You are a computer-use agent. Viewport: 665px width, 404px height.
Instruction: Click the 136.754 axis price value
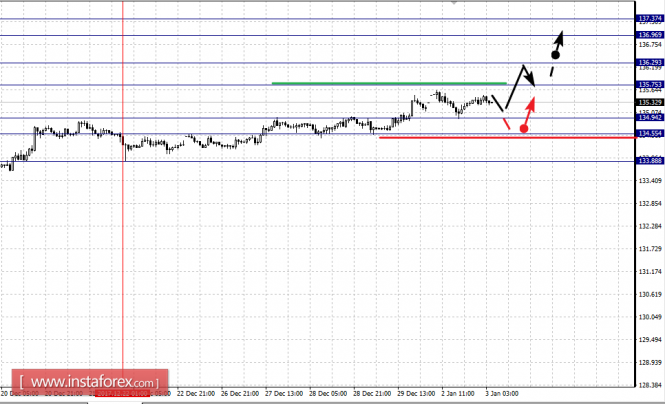pyautogui.click(x=650, y=45)
